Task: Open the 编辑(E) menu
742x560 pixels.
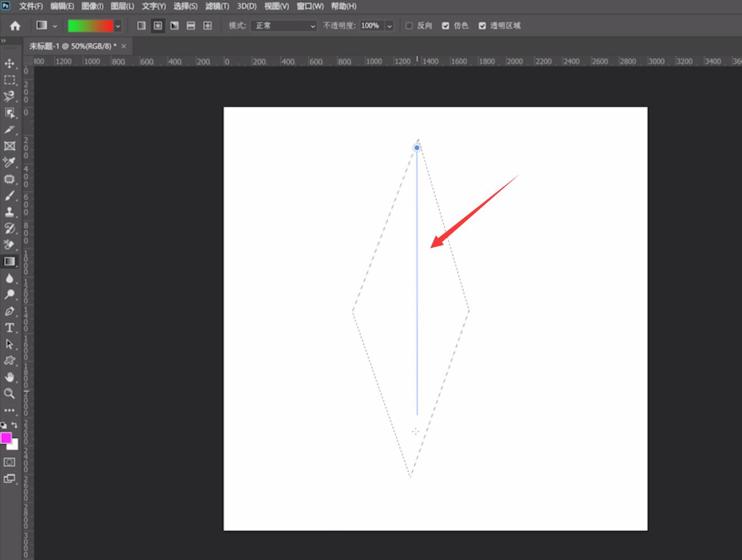Action: click(x=62, y=6)
